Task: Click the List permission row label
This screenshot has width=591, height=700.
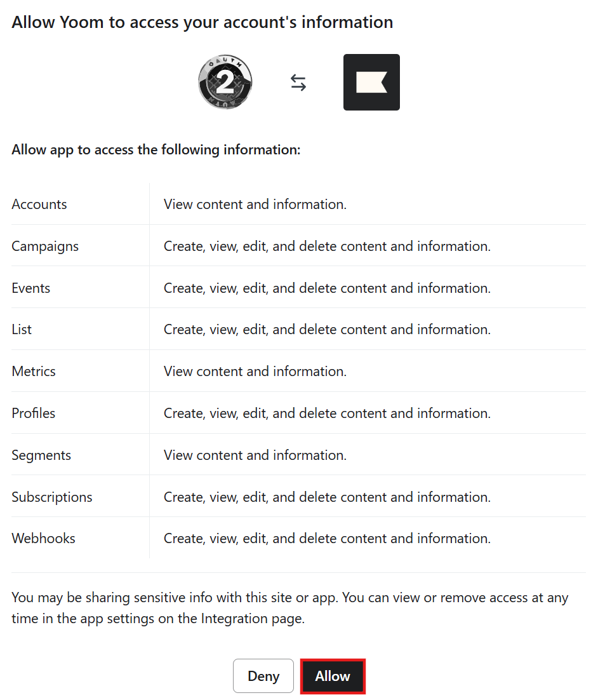Action: tap(22, 330)
